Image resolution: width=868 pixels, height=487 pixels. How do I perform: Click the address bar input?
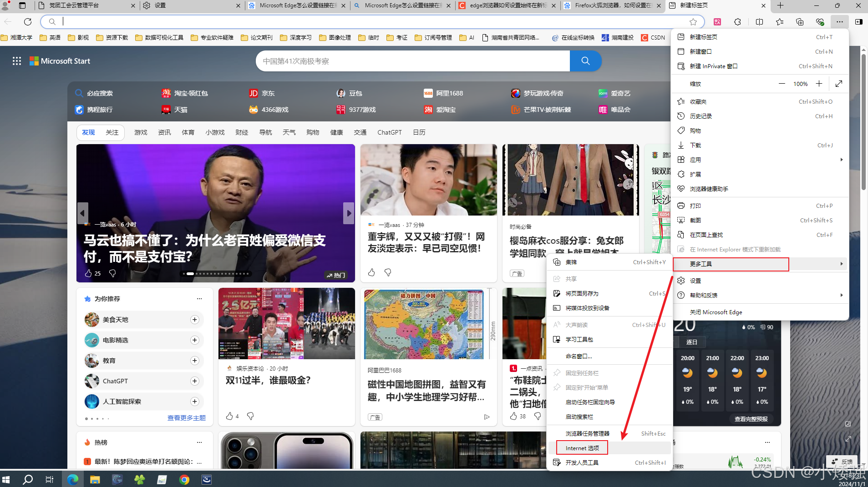coord(372,21)
